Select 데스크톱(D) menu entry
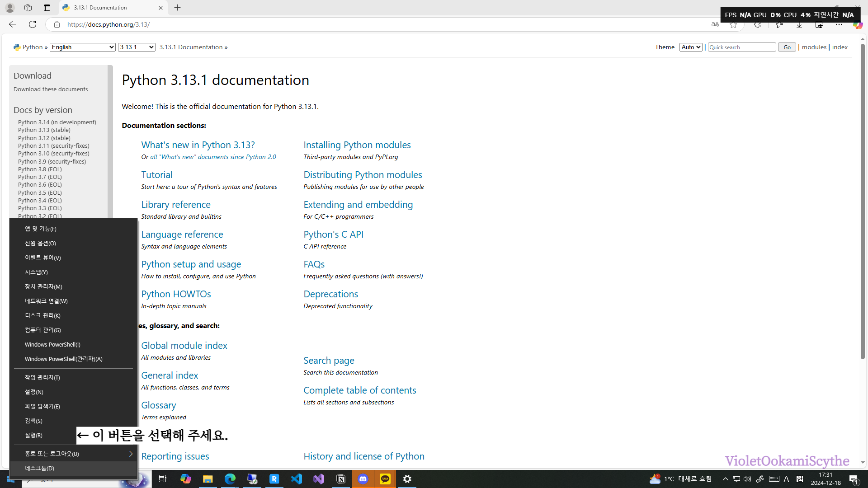The image size is (868, 488). (x=73, y=468)
